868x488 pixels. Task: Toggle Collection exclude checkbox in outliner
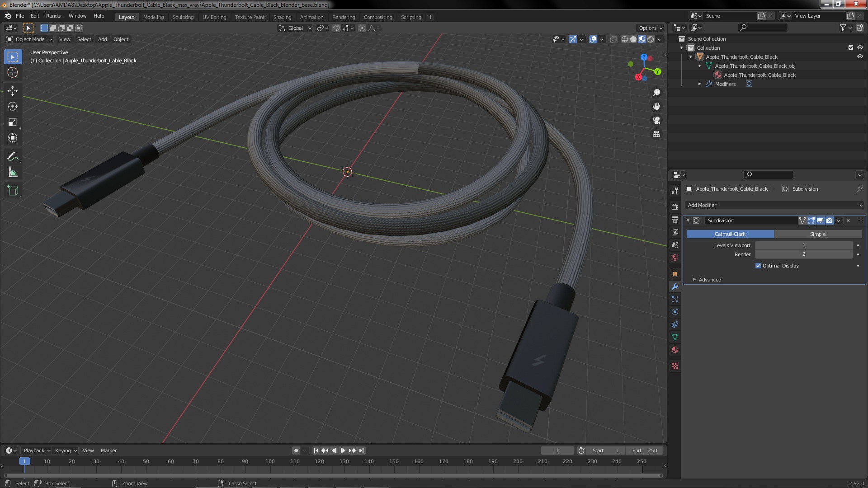tap(851, 47)
